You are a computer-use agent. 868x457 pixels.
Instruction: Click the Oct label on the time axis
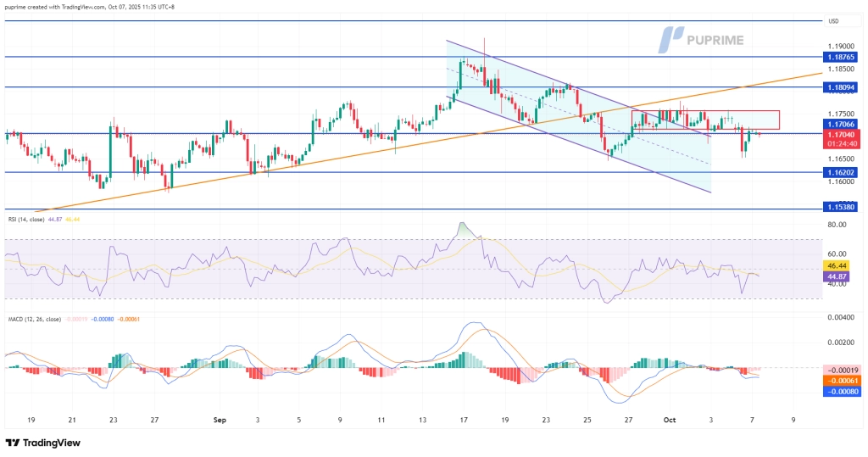click(670, 420)
